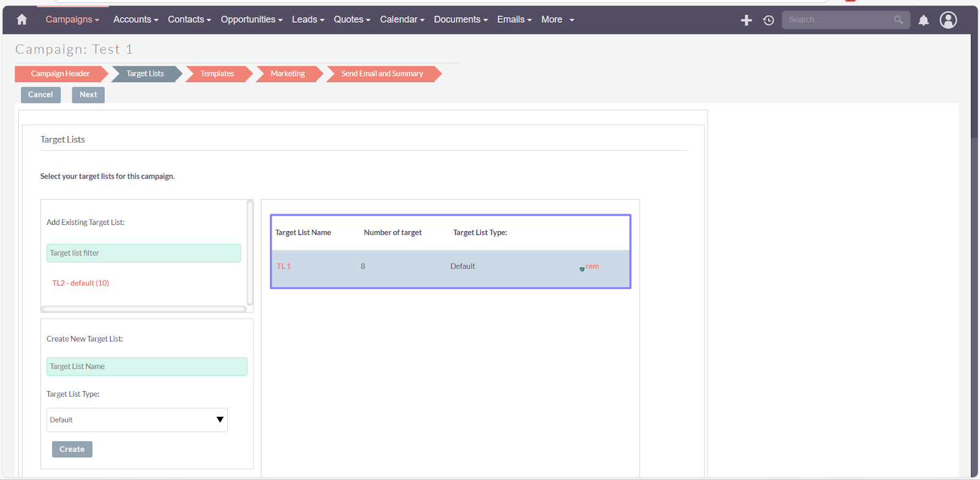Open the Opportunities menu
980x480 pixels.
coord(251,20)
